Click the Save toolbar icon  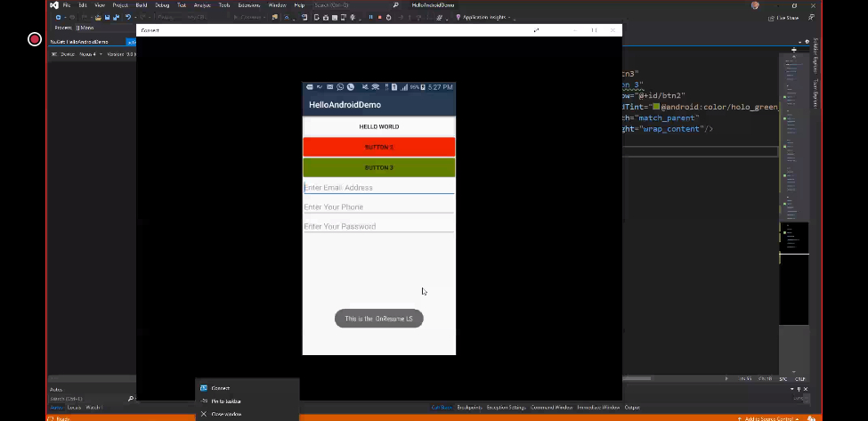click(x=107, y=17)
